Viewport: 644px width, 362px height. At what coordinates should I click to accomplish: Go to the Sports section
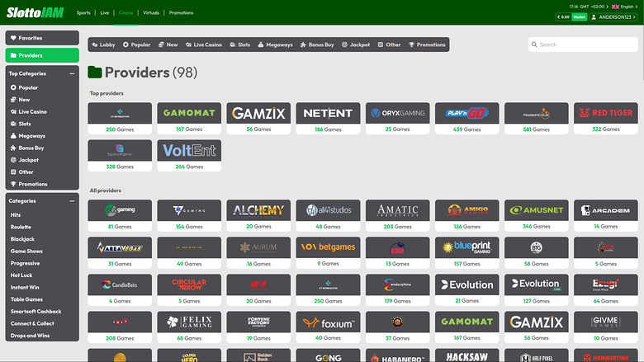(x=83, y=12)
